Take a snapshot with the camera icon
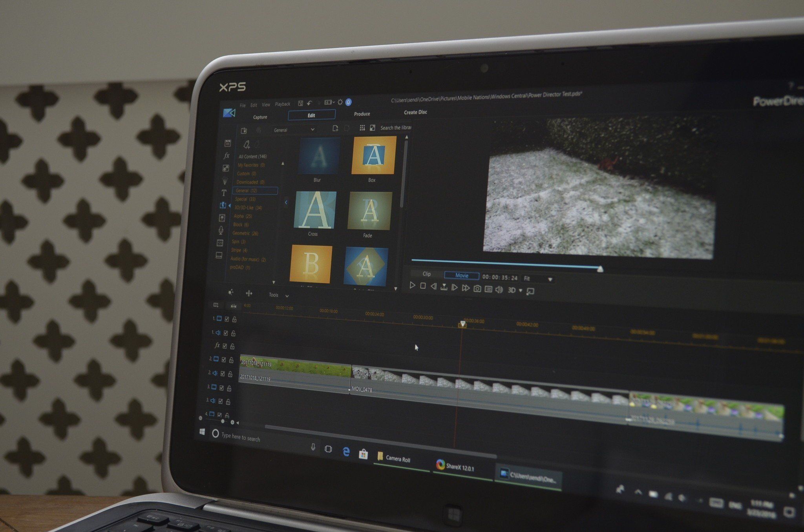The width and height of the screenshot is (804, 532). (x=477, y=289)
